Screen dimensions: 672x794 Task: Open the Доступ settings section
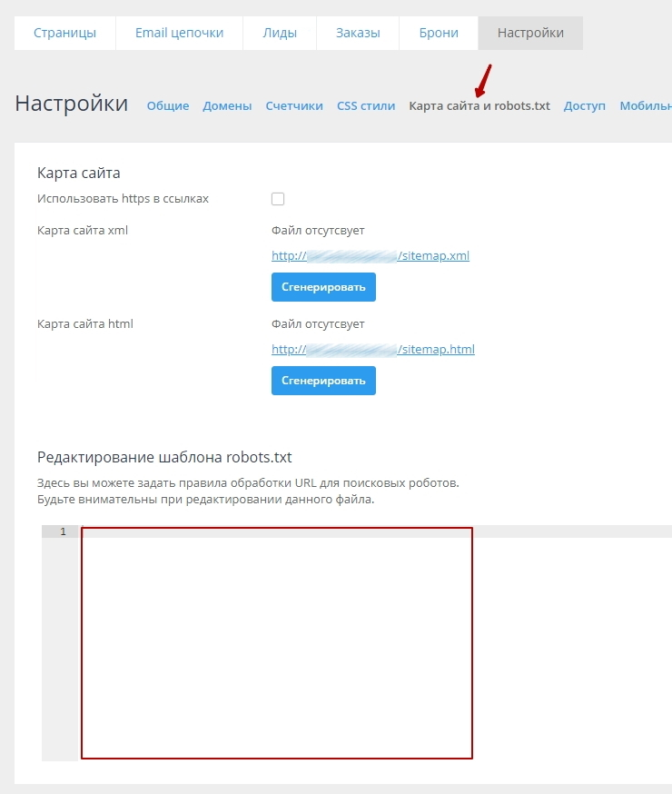pos(584,105)
